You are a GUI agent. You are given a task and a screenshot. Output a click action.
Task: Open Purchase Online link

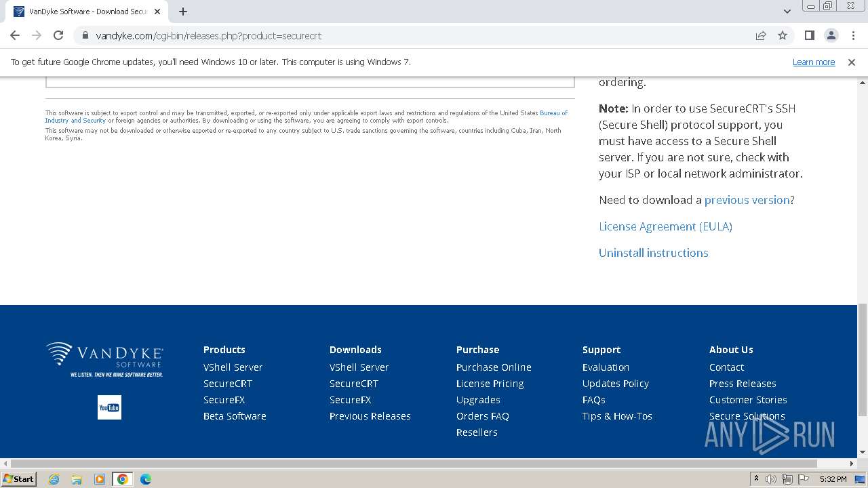(494, 367)
